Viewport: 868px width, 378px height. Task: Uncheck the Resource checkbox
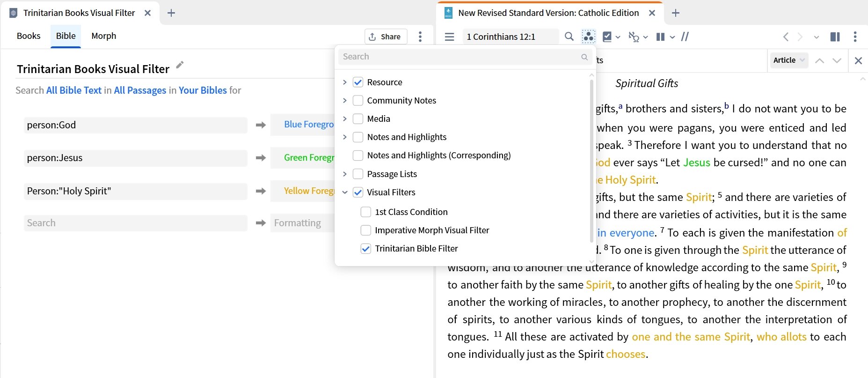[358, 82]
